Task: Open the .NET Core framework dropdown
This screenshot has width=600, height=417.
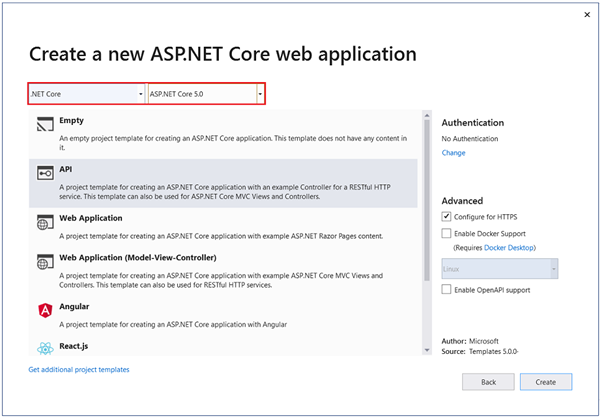Action: (86, 94)
